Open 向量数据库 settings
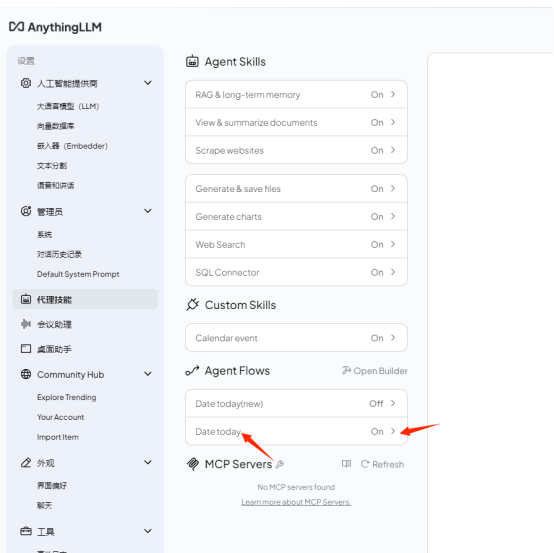Image resolution: width=554 pixels, height=553 pixels. (55, 126)
